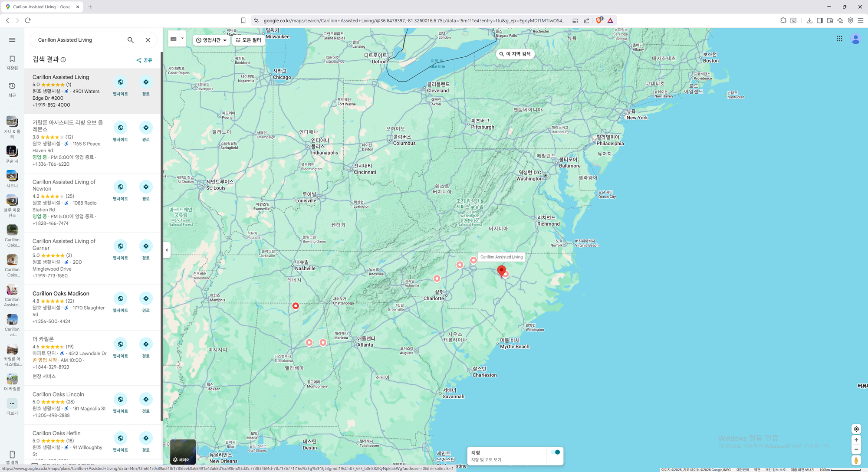Toggle the terrain (지형) switch
Image resolution: width=868 pixels, height=472 pixels.
(x=555, y=452)
